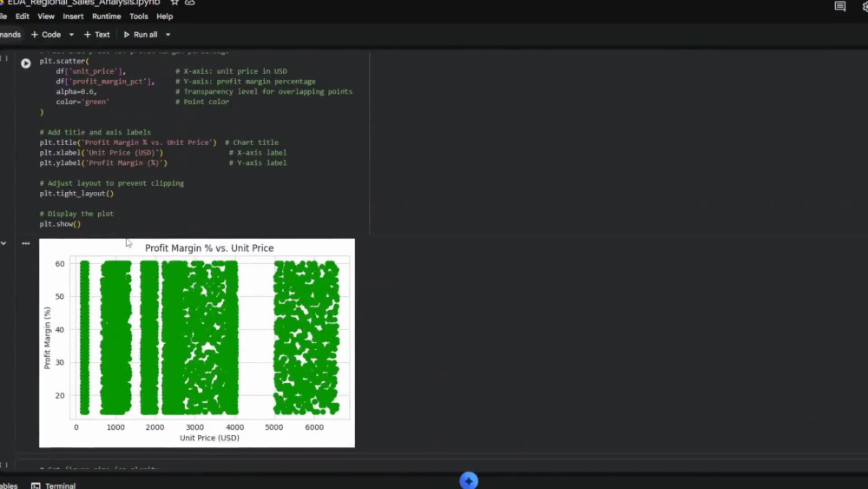The height and width of the screenshot is (489, 868).
Task: Click the scatter plot output image
Action: [x=197, y=343]
